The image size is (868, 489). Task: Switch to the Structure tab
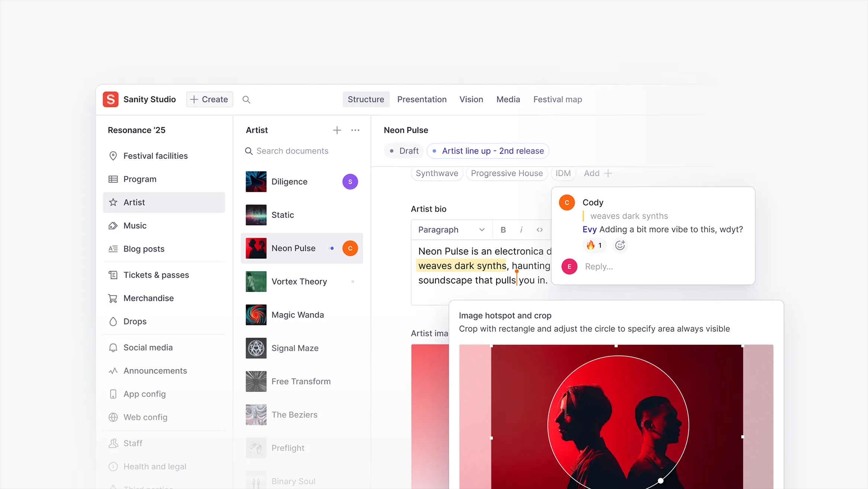pos(366,99)
